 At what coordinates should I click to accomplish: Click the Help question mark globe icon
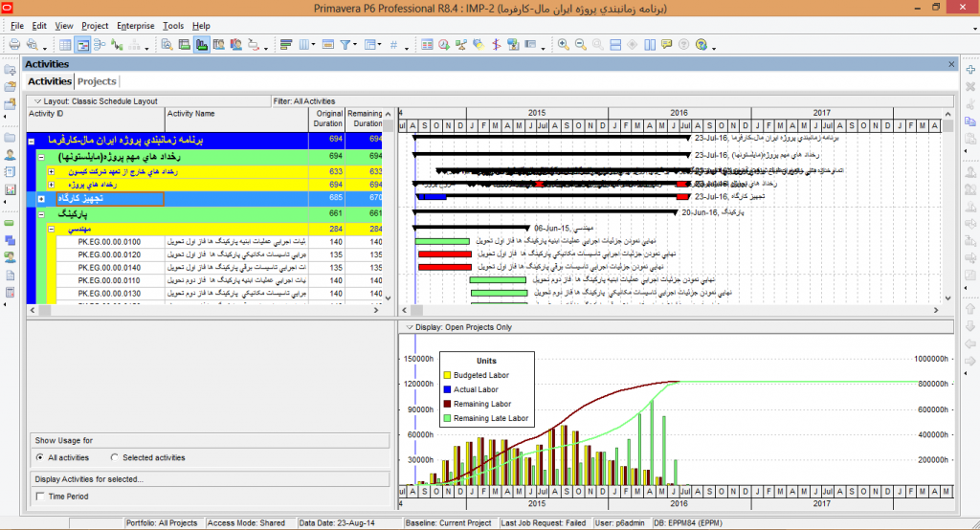point(703,45)
